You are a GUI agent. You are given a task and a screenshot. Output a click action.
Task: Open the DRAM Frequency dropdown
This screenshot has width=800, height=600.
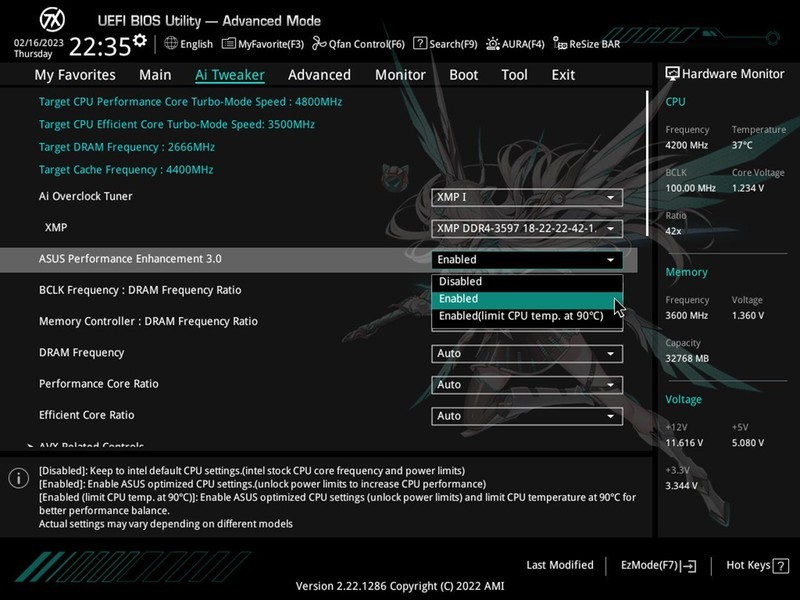[x=527, y=354]
